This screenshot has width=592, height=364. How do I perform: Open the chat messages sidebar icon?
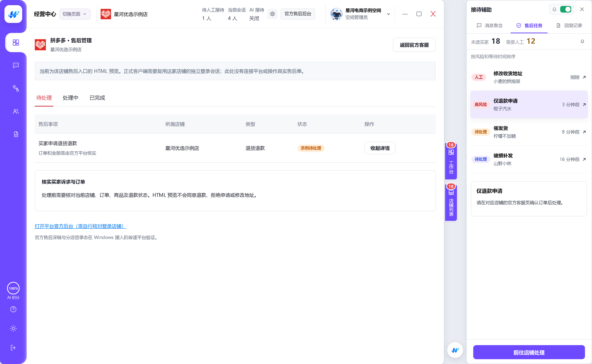coord(16,65)
